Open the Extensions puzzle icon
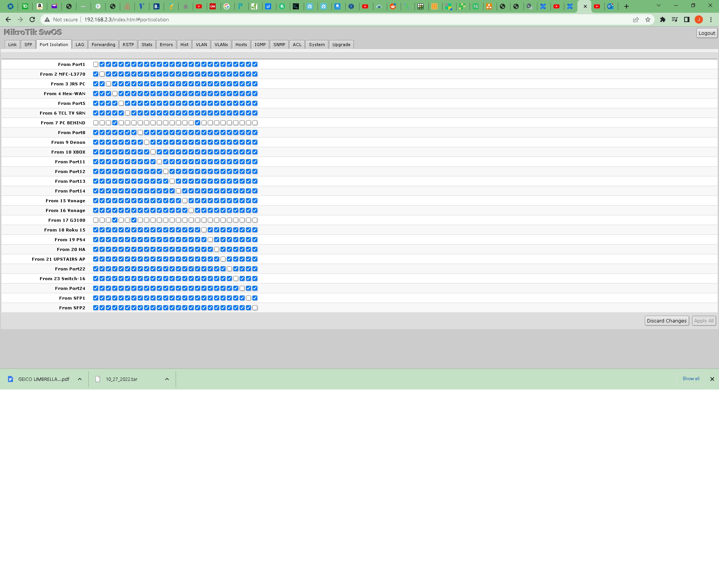 pos(662,19)
